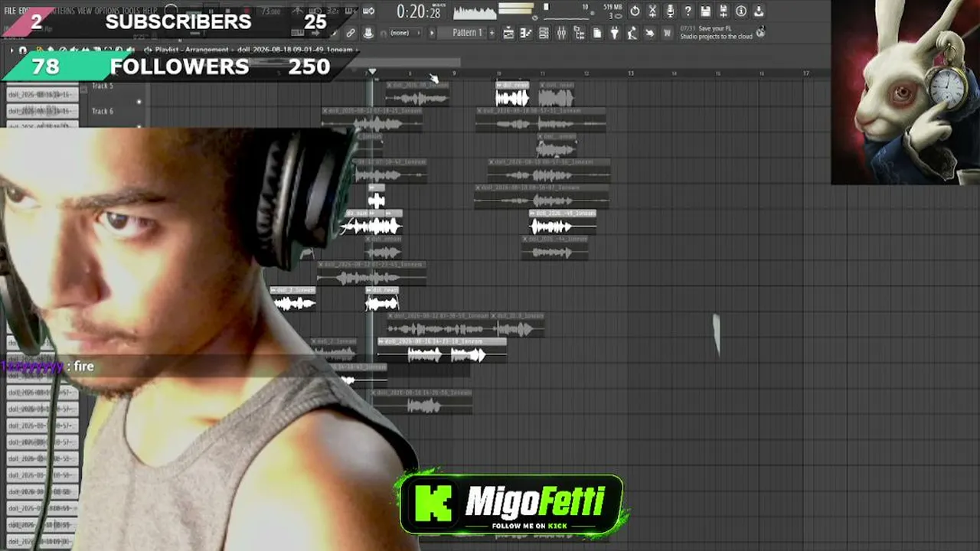Click the floppy disk save icon
This screenshot has width=980, height=551.
[x=706, y=11]
